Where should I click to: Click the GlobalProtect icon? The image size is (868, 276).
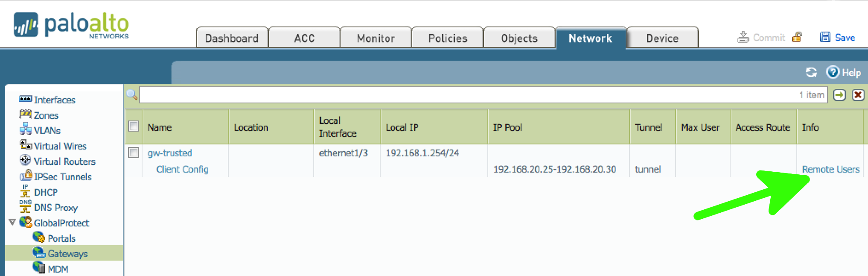[x=26, y=222]
